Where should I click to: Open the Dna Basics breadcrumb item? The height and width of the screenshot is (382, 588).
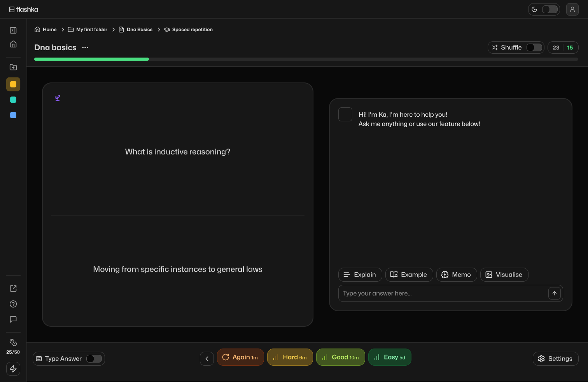139,29
